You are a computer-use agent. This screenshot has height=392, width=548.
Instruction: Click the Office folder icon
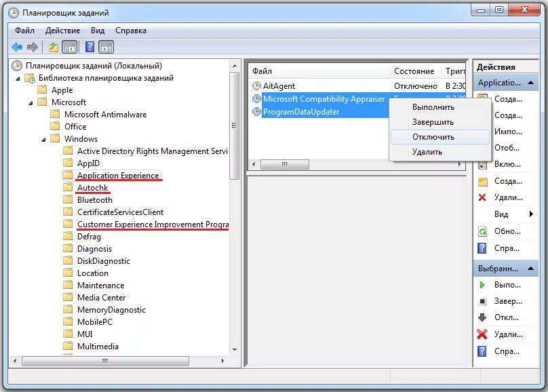[x=55, y=126]
